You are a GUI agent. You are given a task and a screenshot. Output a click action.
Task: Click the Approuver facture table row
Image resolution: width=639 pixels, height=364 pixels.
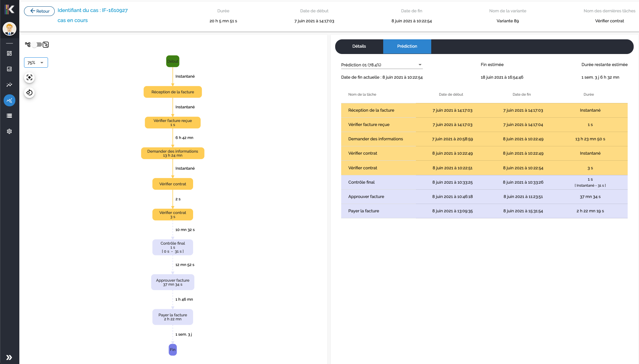pyautogui.click(x=484, y=197)
